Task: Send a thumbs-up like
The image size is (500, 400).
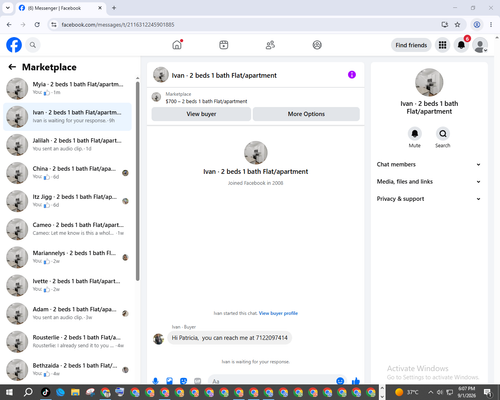Action: [356, 381]
